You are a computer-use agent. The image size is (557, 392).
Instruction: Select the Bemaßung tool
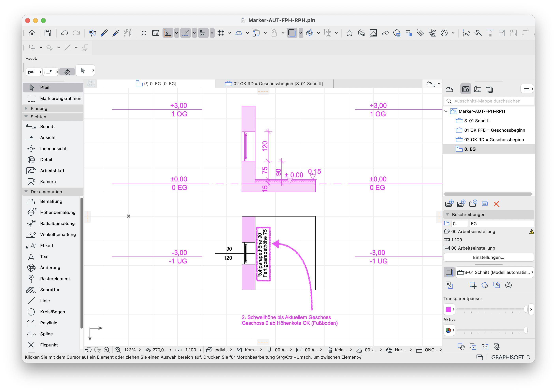tap(51, 201)
